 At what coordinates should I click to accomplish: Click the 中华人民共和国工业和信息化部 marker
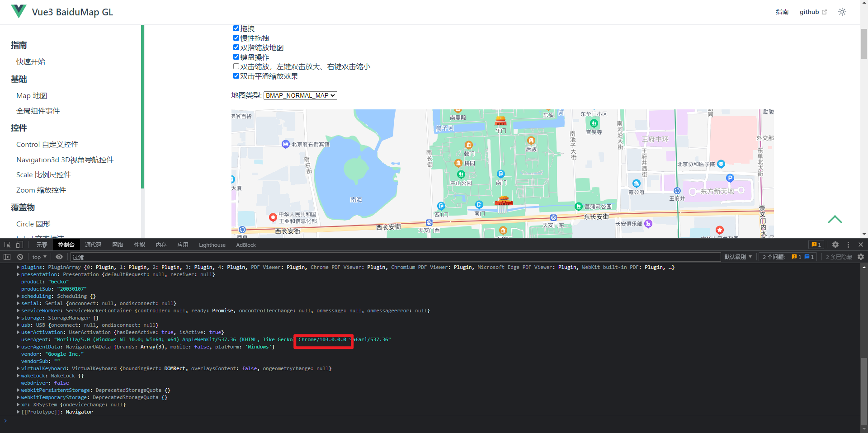coord(273,217)
